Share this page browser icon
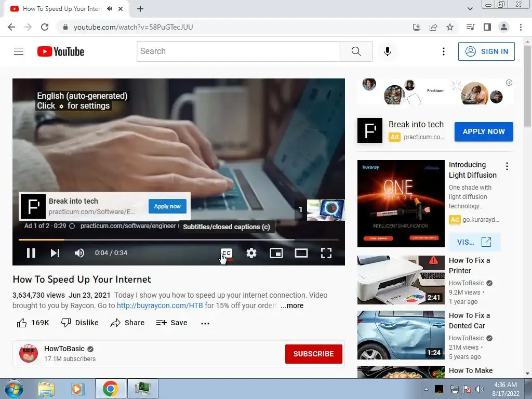Screen dimensions: 532x399 (x=433, y=27)
